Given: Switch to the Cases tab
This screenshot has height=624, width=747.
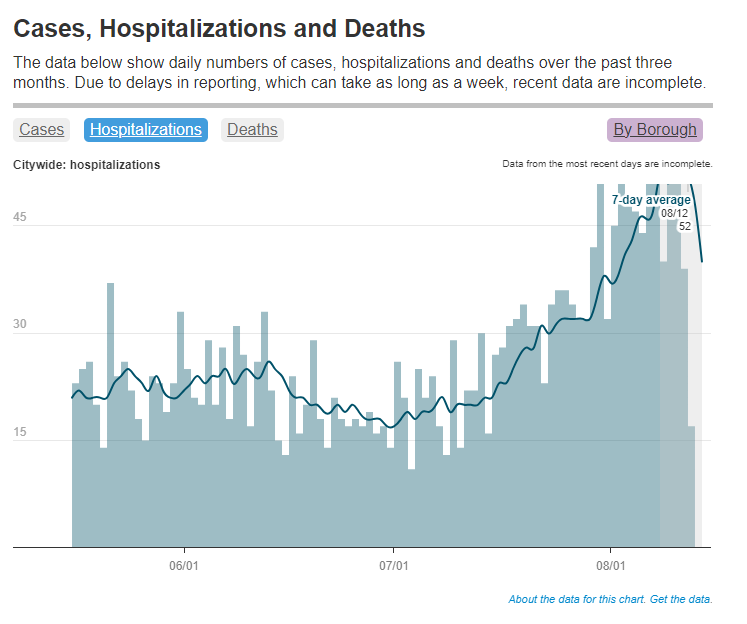Looking at the screenshot, I should pos(41,130).
